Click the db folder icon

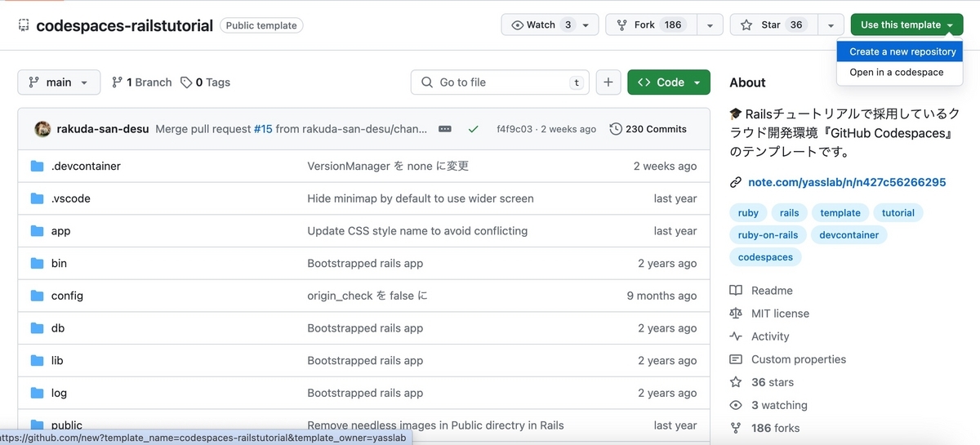click(x=37, y=328)
